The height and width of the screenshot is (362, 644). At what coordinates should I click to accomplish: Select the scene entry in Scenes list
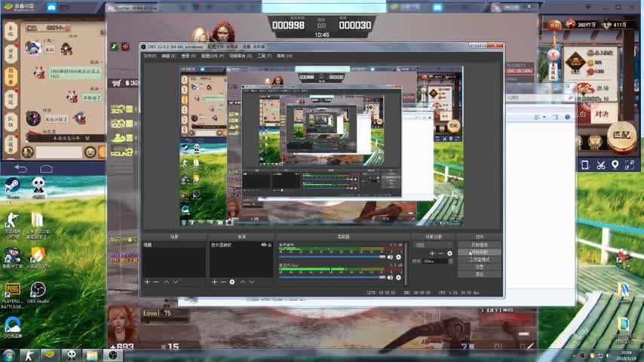pyautogui.click(x=173, y=244)
